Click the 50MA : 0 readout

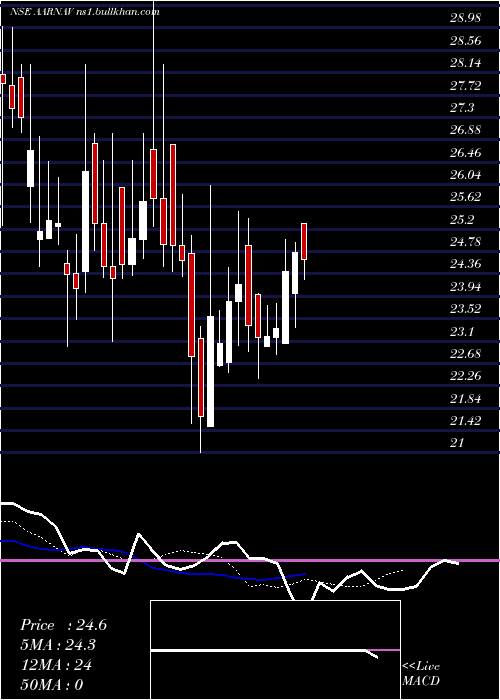tap(52, 685)
